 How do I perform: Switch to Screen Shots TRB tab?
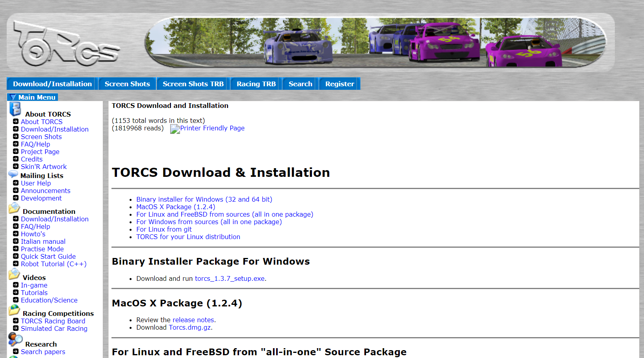[193, 84]
